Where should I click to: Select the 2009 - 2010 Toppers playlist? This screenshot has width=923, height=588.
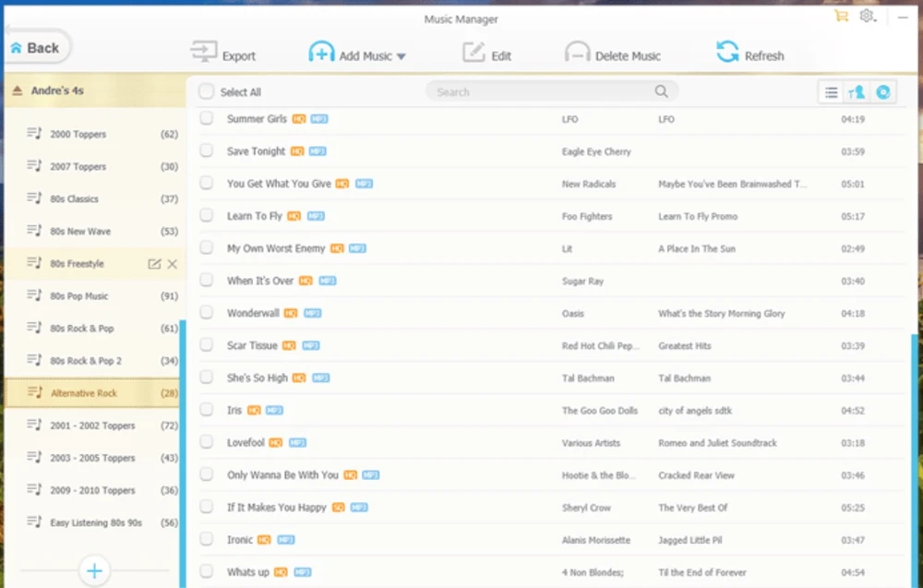(92, 490)
